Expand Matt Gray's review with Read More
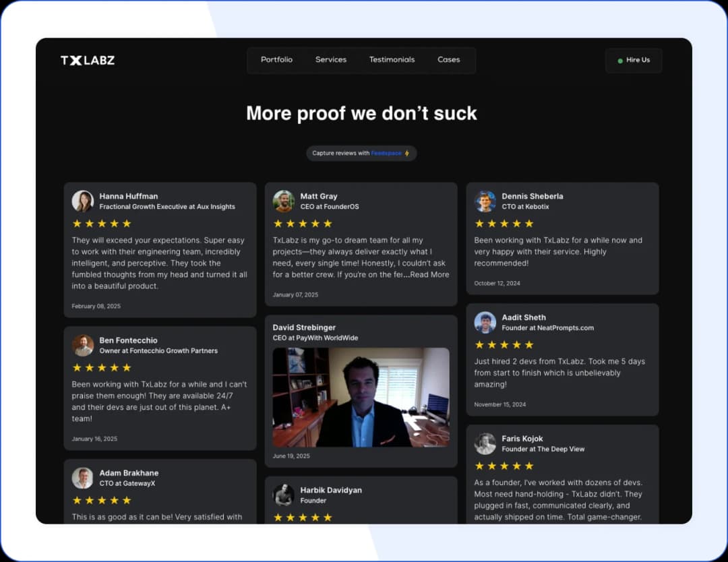Viewport: 728px width, 562px height. click(x=429, y=275)
